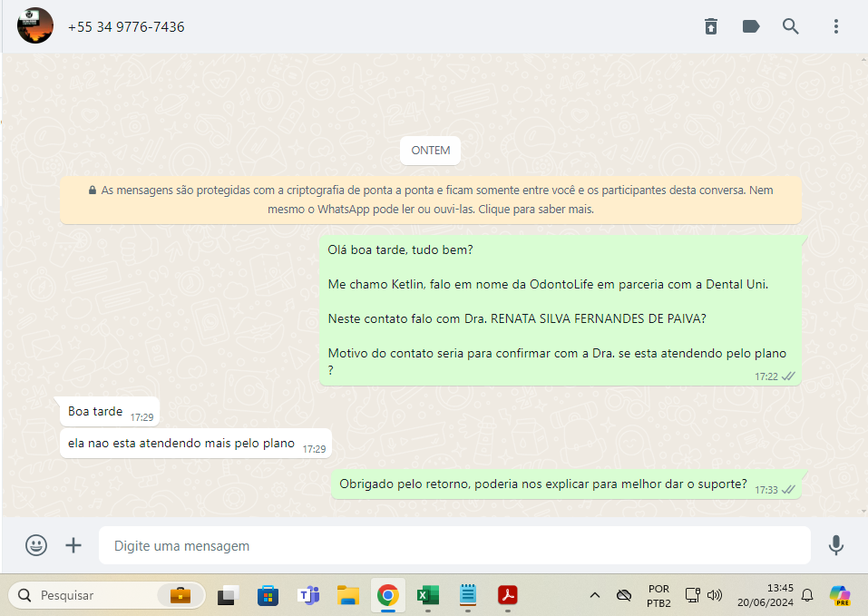Screen dimensions: 868x616
Task: Open the end-to-end encryption notice
Action: [x=431, y=200]
